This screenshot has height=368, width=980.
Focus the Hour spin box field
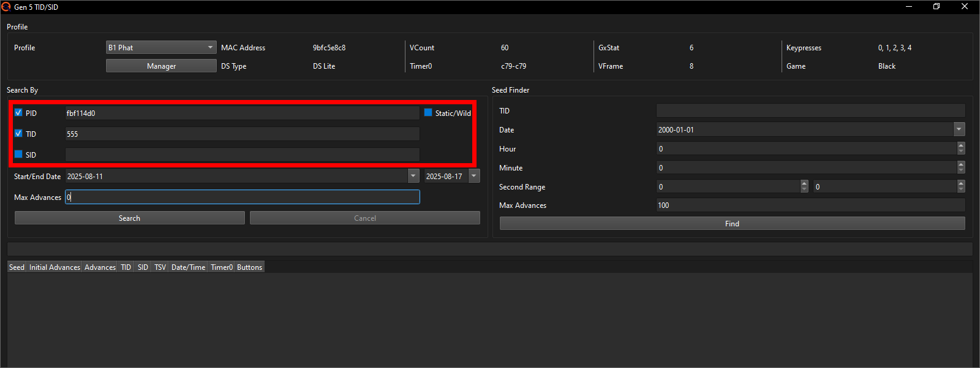(x=806, y=148)
